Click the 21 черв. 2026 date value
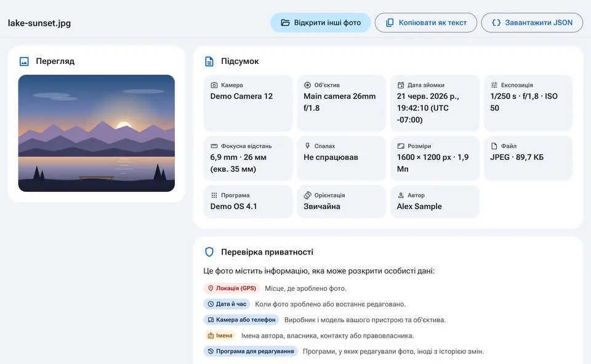Viewport: 591px width, 364px height. [x=428, y=108]
